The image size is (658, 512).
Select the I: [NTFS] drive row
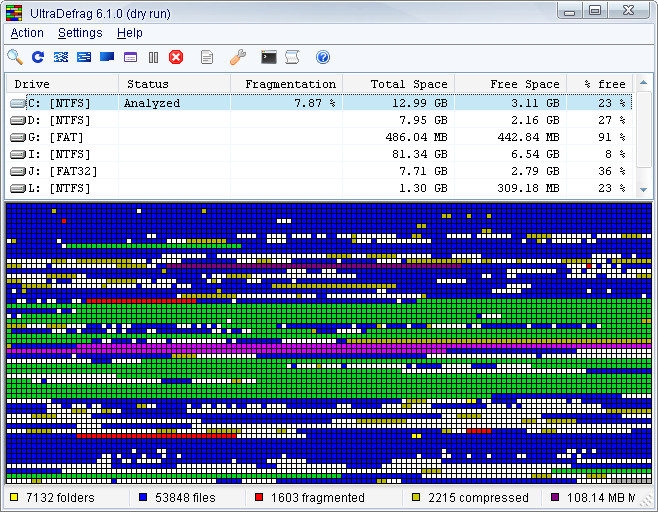point(319,154)
